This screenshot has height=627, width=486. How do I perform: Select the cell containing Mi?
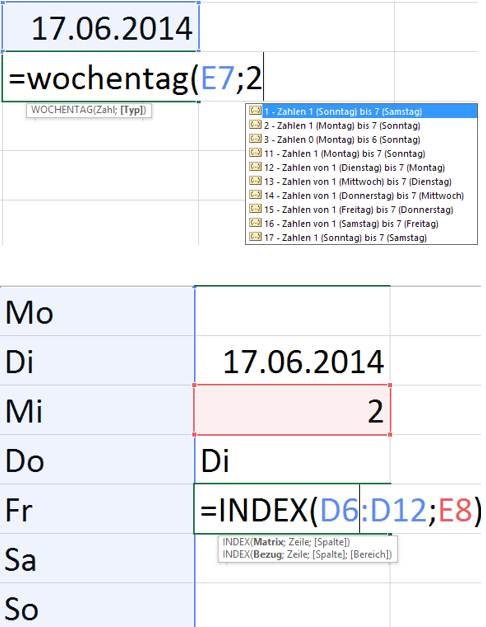97,410
